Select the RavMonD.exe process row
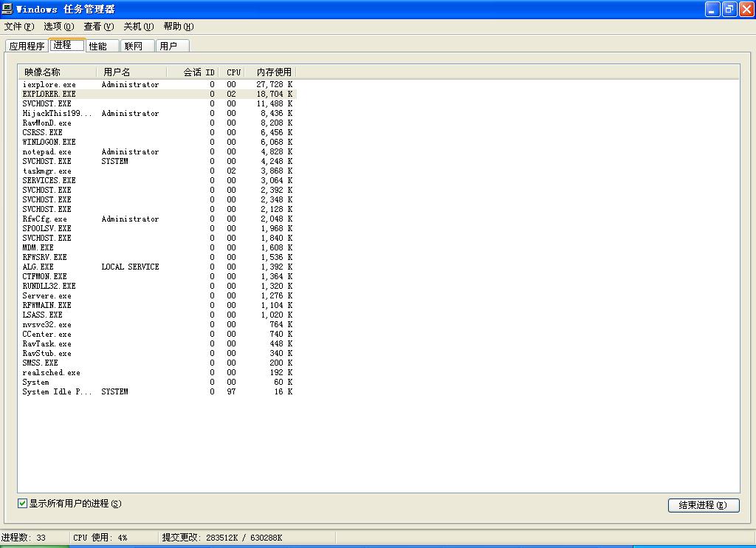Image resolution: width=756 pixels, height=548 pixels. [x=158, y=123]
